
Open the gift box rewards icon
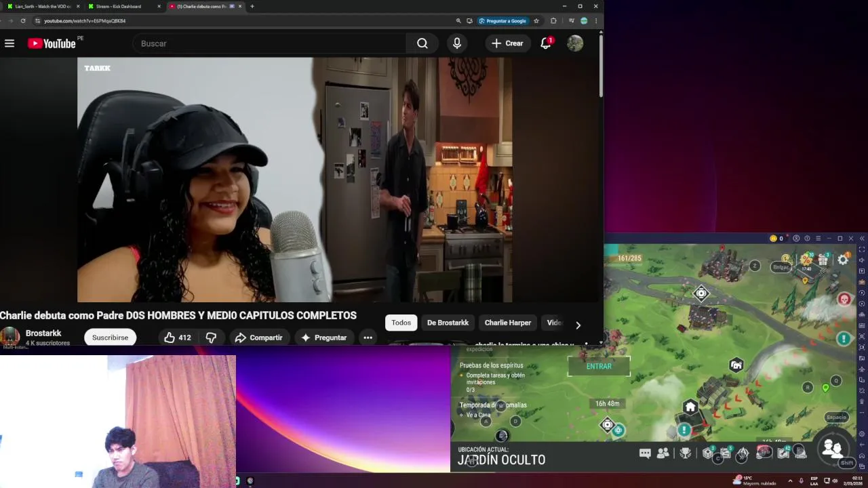click(x=823, y=260)
